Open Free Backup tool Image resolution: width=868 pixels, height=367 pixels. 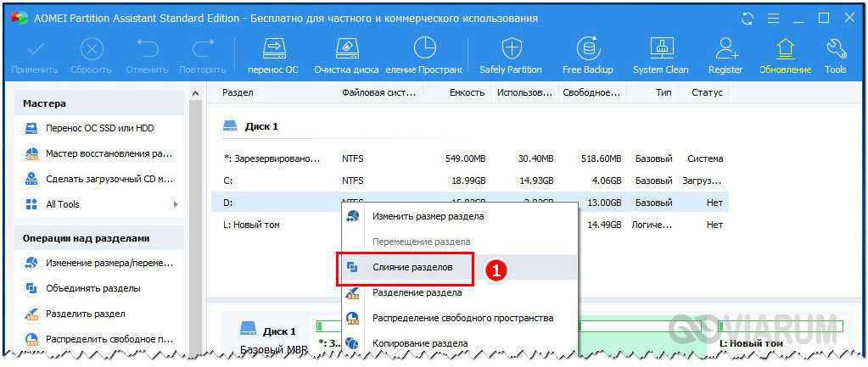(x=588, y=49)
